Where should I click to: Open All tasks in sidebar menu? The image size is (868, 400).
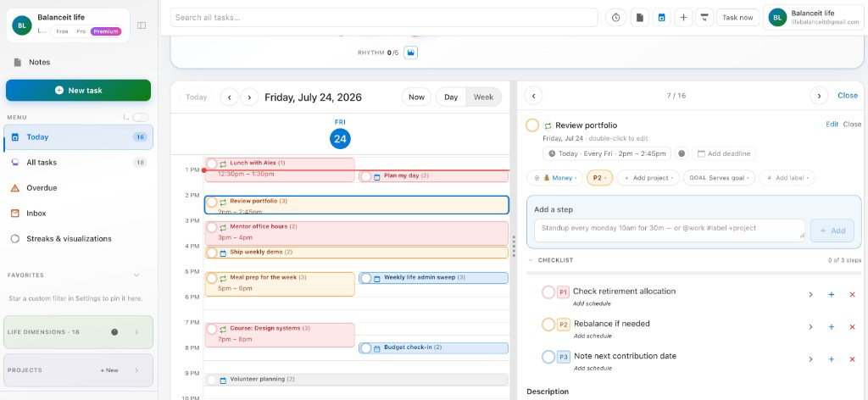(x=78, y=163)
